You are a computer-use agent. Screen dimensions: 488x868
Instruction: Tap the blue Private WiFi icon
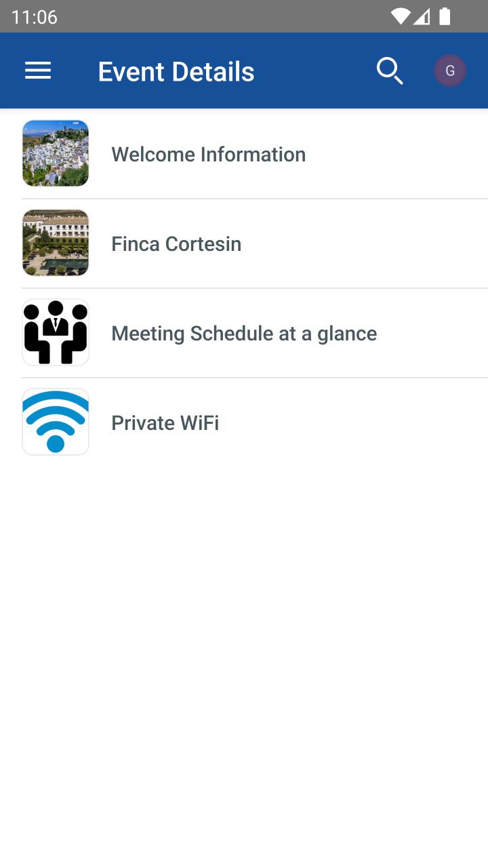[x=56, y=422]
